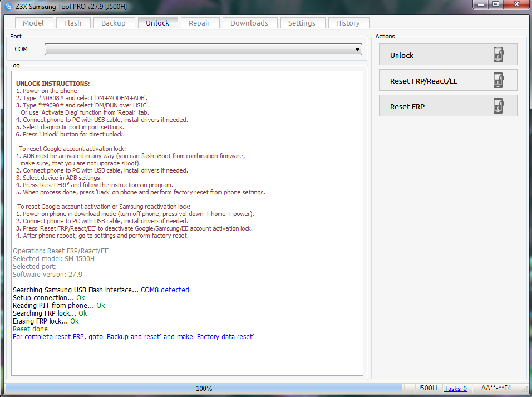Click the phone icon on Reset FRP button
Image resolution: width=532 pixels, height=397 pixels.
coord(499,106)
